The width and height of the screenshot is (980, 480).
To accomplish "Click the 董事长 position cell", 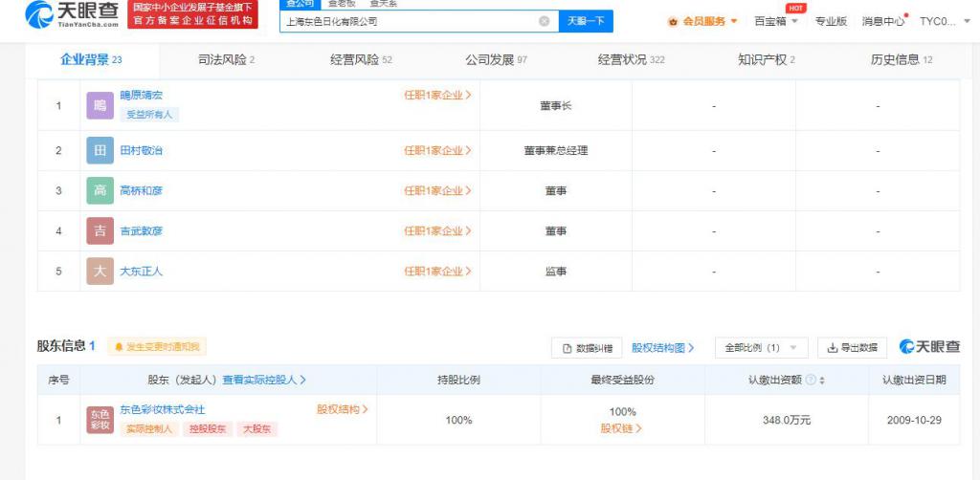I will 556,106.
